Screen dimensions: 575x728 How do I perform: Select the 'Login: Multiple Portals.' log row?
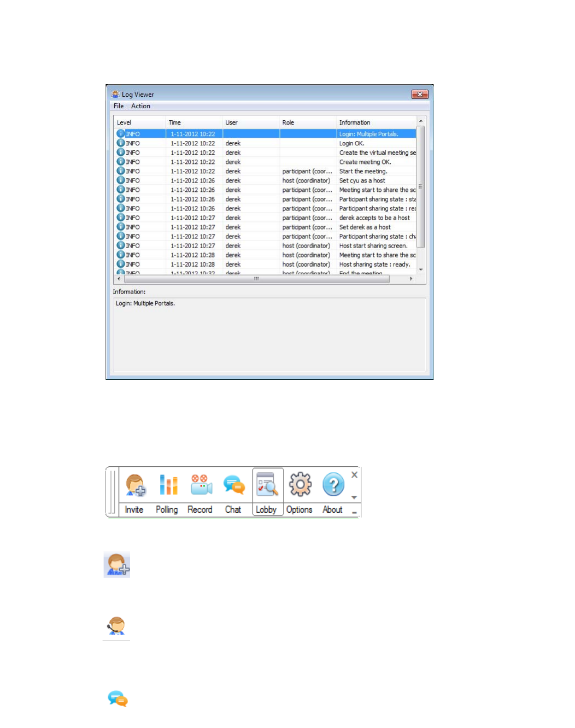pos(265,134)
